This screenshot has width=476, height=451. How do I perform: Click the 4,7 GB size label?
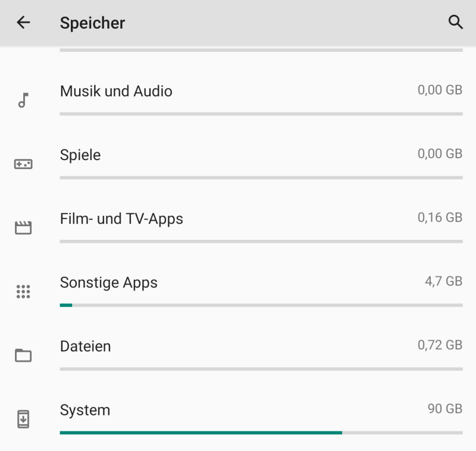(x=443, y=281)
